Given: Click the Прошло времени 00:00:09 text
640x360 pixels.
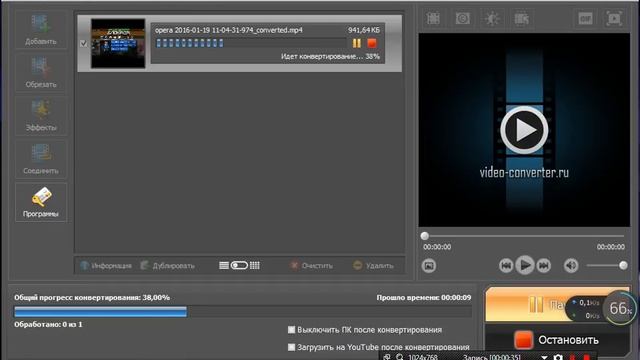Looking at the screenshot, I should pyautogui.click(x=424, y=298).
